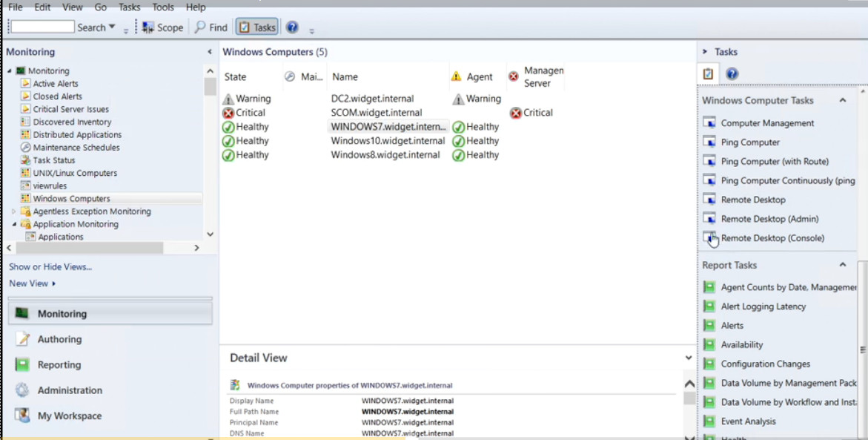The width and height of the screenshot is (868, 440).
Task: Open the Tools menu
Action: pos(163,7)
